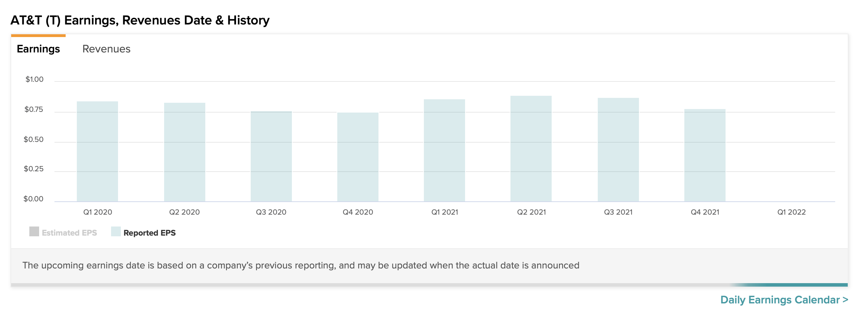Click the Q1 2021 axis label
Viewport: 868px width, 309px height.
click(x=445, y=212)
